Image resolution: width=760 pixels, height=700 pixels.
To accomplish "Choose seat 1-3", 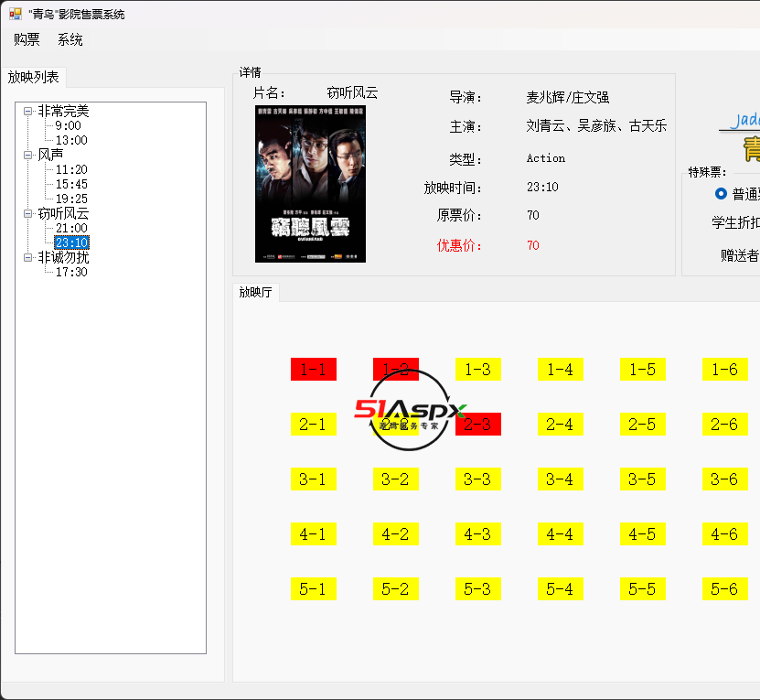I will (478, 369).
